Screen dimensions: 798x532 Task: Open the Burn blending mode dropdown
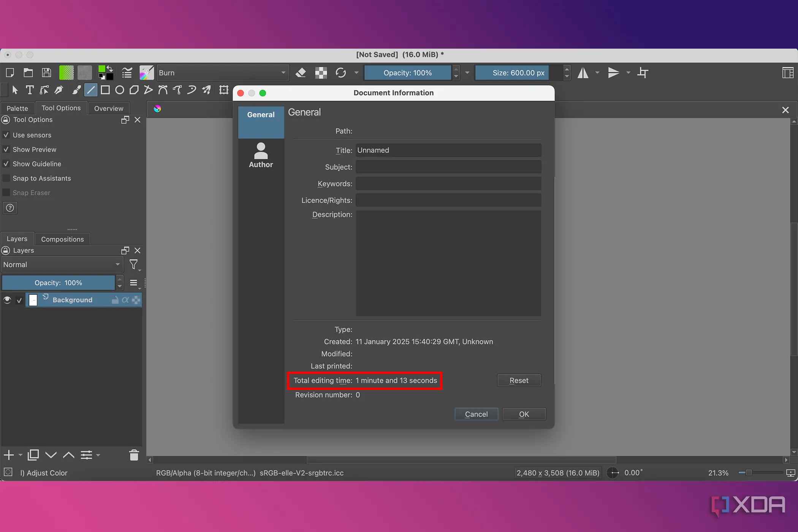point(222,73)
